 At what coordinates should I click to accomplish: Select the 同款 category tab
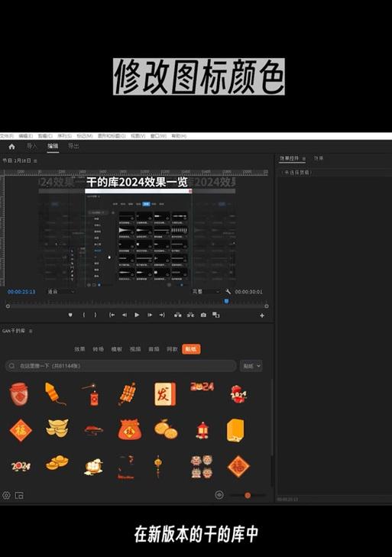[172, 349]
